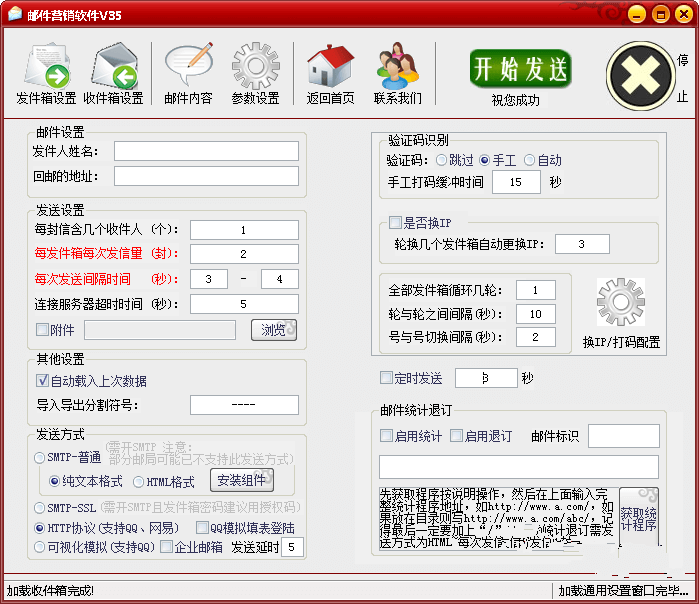Open 收件箱设置 inbox settings icon
699x604 pixels.
(x=114, y=74)
